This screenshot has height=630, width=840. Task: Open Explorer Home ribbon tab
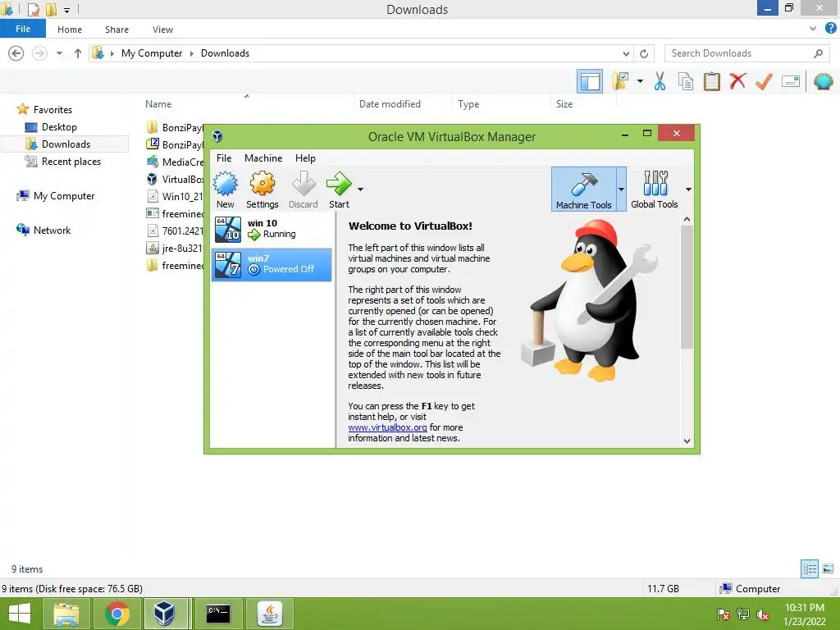[70, 30]
